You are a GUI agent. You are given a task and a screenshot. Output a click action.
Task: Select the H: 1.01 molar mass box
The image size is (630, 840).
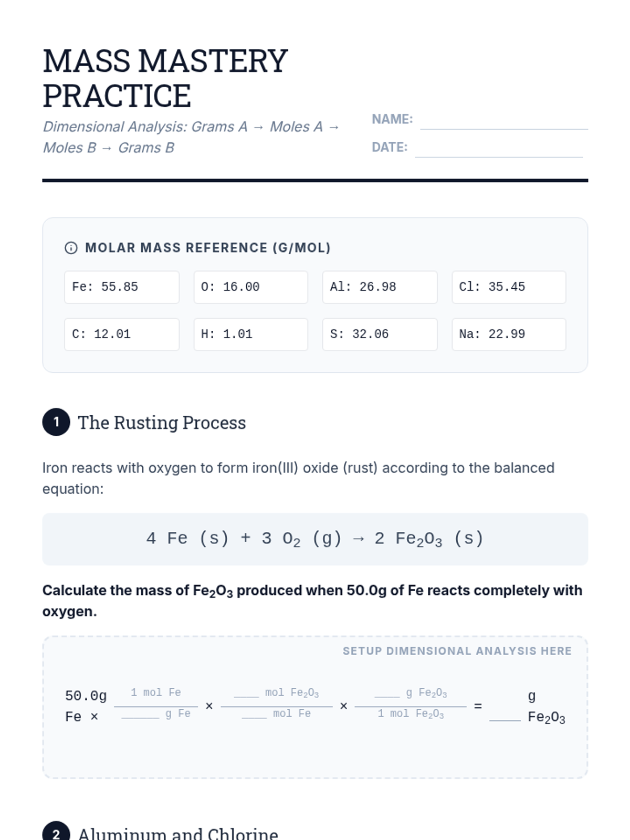[x=250, y=334]
